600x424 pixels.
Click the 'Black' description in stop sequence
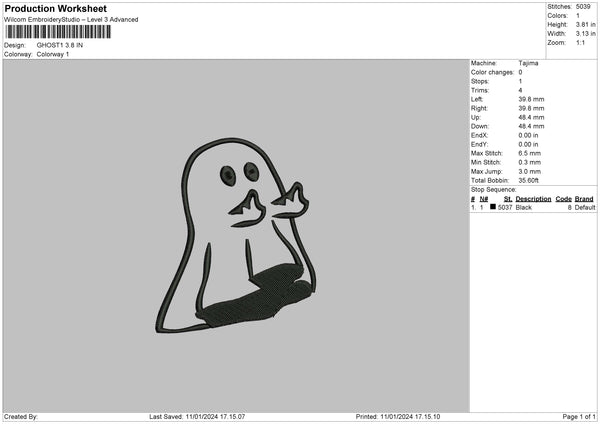point(523,207)
